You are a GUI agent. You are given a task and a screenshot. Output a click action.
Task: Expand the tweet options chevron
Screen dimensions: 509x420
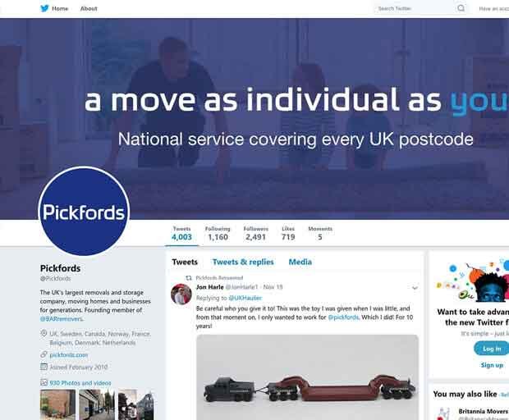(x=415, y=287)
